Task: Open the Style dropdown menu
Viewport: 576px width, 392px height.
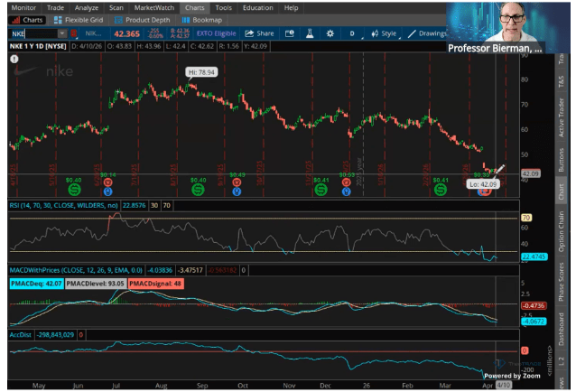Action: pyautogui.click(x=385, y=33)
